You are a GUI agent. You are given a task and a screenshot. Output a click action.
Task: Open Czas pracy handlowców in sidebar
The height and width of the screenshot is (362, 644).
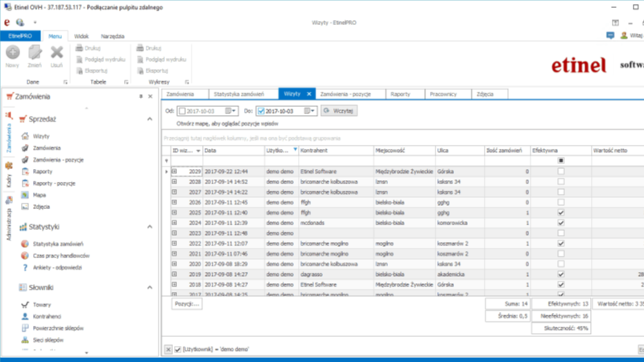click(60, 256)
